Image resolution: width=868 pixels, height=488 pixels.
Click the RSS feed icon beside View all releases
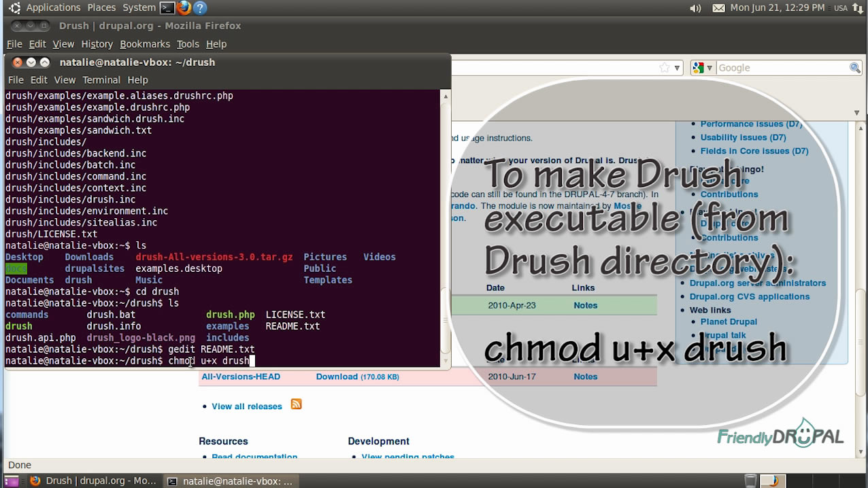point(295,404)
